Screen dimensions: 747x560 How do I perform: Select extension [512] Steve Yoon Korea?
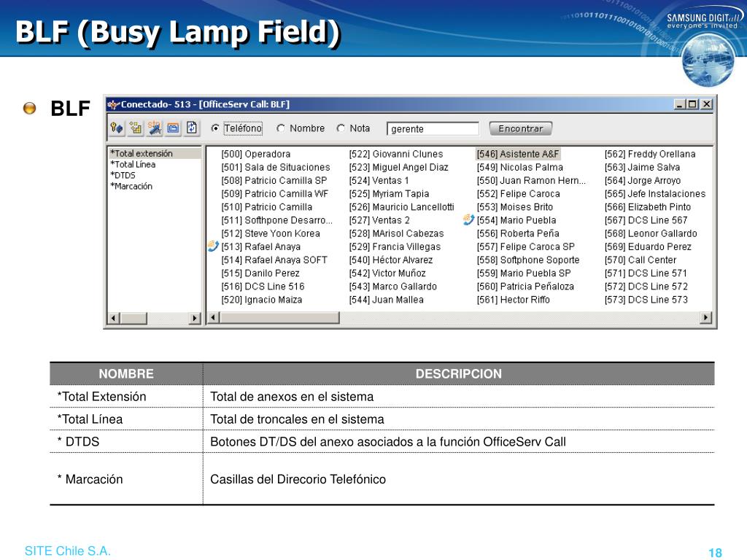[x=271, y=233]
